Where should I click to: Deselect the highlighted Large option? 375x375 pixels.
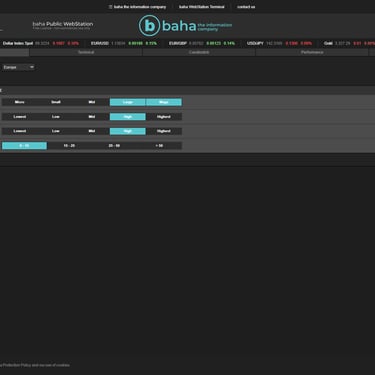point(128,102)
